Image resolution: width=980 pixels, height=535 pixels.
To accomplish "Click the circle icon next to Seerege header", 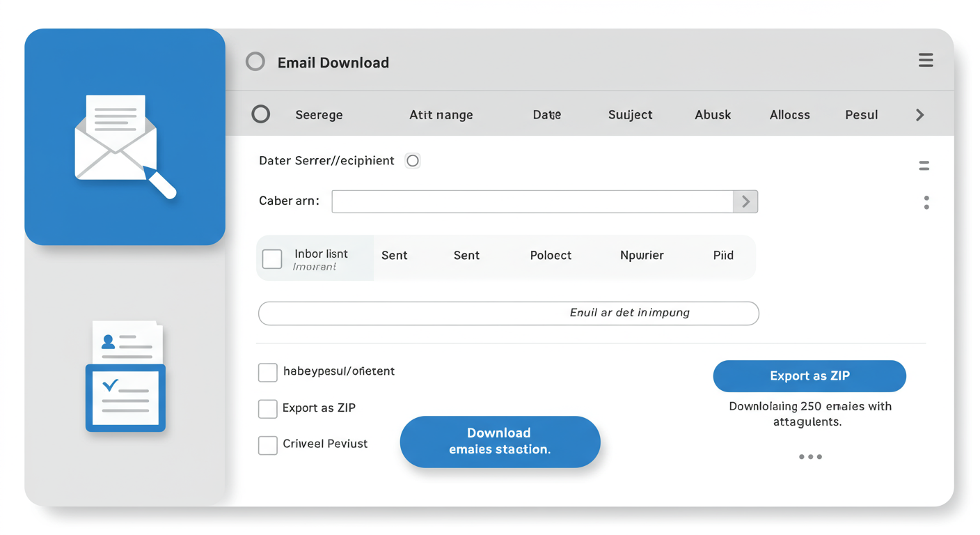I will pyautogui.click(x=261, y=114).
